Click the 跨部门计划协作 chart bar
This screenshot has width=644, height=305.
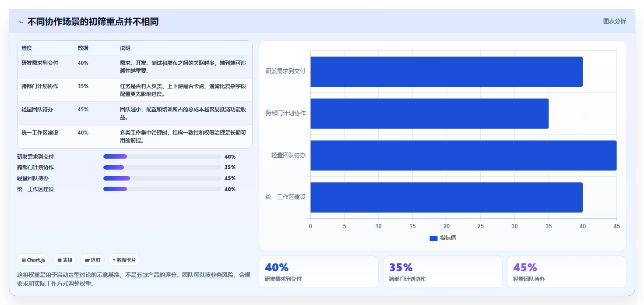click(429, 113)
